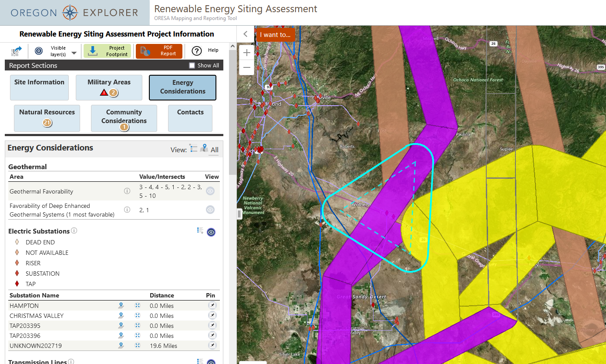Zoom in on the map

point(247,53)
